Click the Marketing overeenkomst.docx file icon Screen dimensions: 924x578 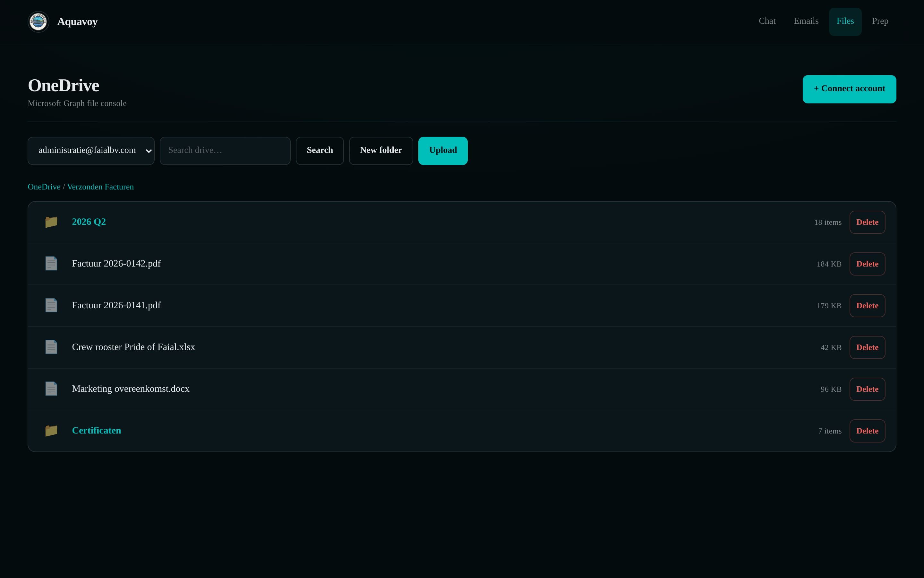(51, 389)
